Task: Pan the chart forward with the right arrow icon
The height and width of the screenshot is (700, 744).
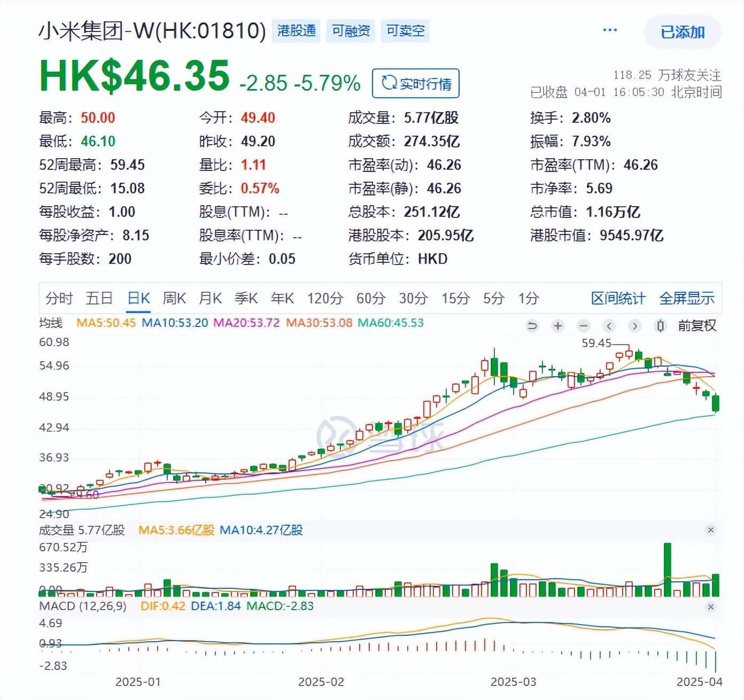Action: 634,326
